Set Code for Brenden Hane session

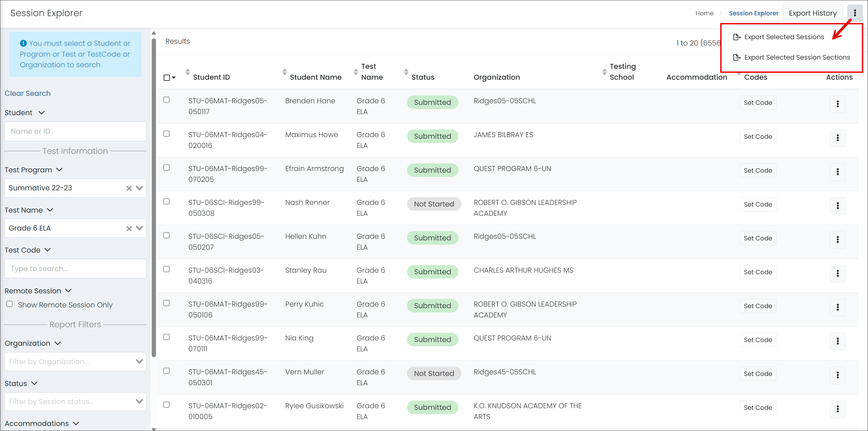(758, 103)
